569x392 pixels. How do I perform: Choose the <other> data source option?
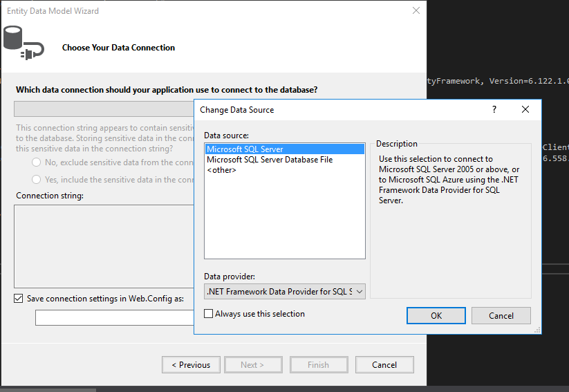(x=221, y=170)
